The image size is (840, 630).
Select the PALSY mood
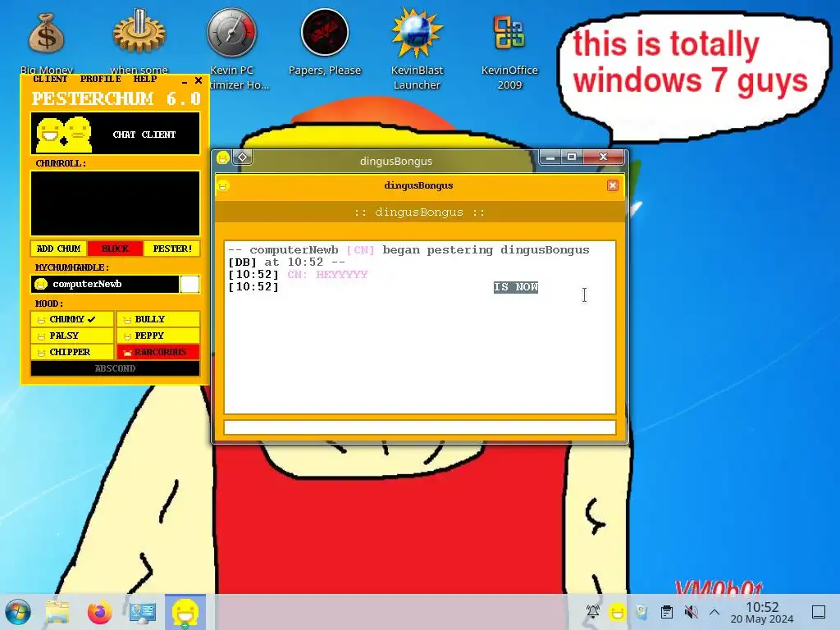72,336
